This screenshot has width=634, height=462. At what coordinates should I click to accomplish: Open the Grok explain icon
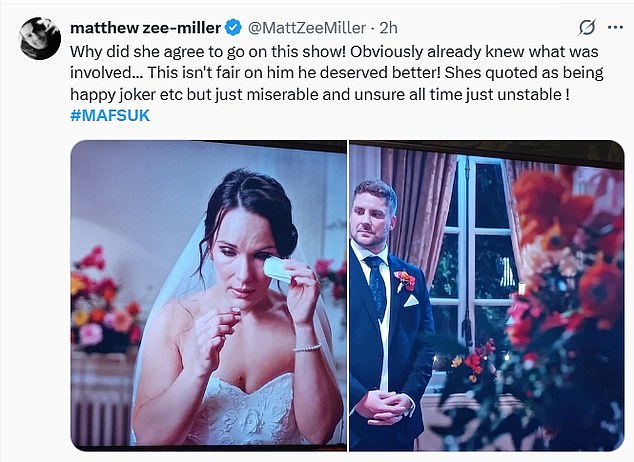click(587, 26)
